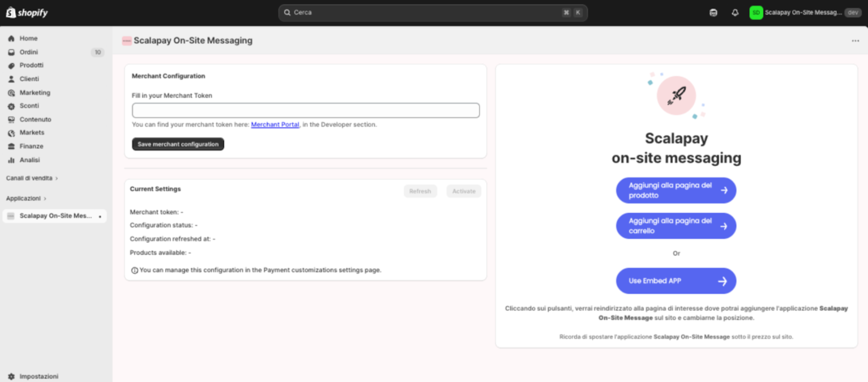Click Use Embed APP button

[676, 281]
